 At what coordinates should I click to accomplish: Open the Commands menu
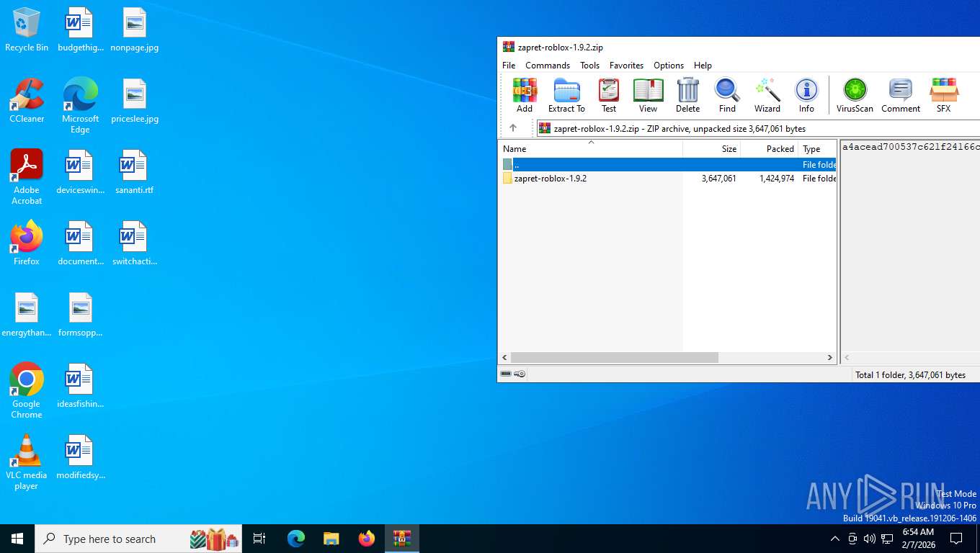(548, 65)
